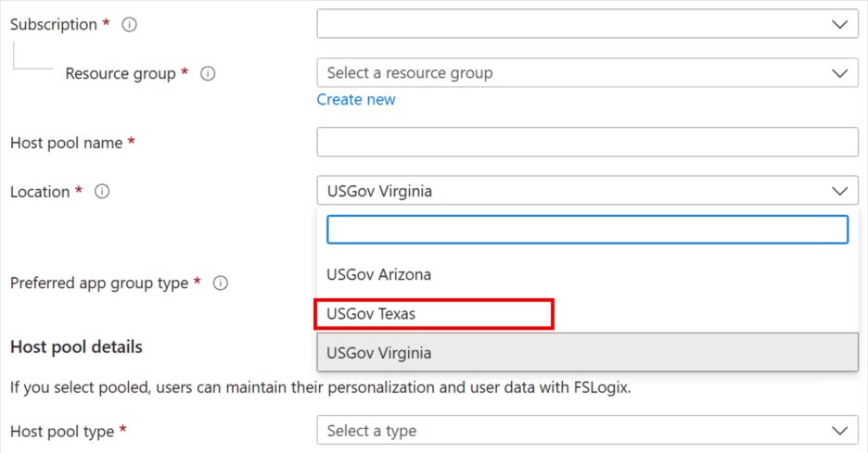This screenshot has height=453, width=868.
Task: Click the 'Host pool type' label
Action: click(x=62, y=431)
